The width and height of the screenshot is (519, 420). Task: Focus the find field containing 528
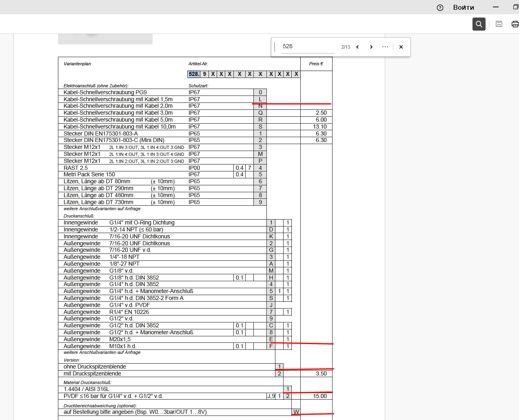pyautogui.click(x=308, y=47)
